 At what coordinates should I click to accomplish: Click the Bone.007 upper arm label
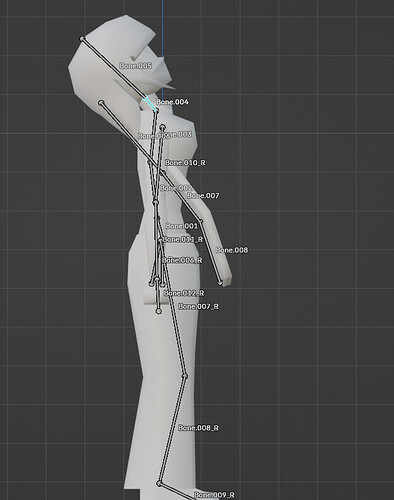(x=203, y=196)
